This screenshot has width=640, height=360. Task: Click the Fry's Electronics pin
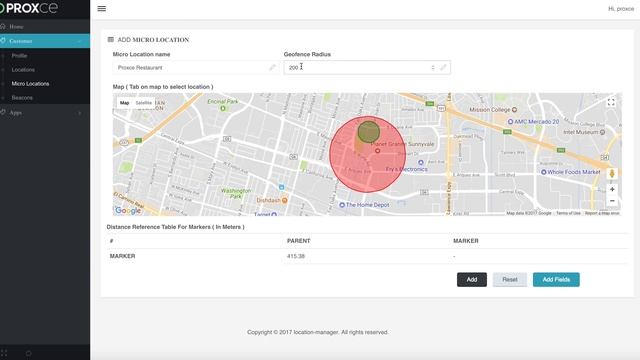[421, 162]
